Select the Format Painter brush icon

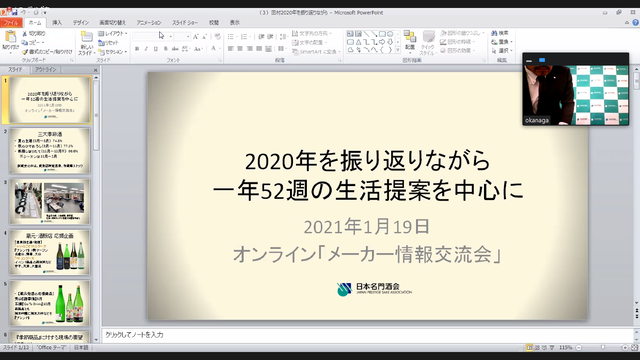click(24, 52)
